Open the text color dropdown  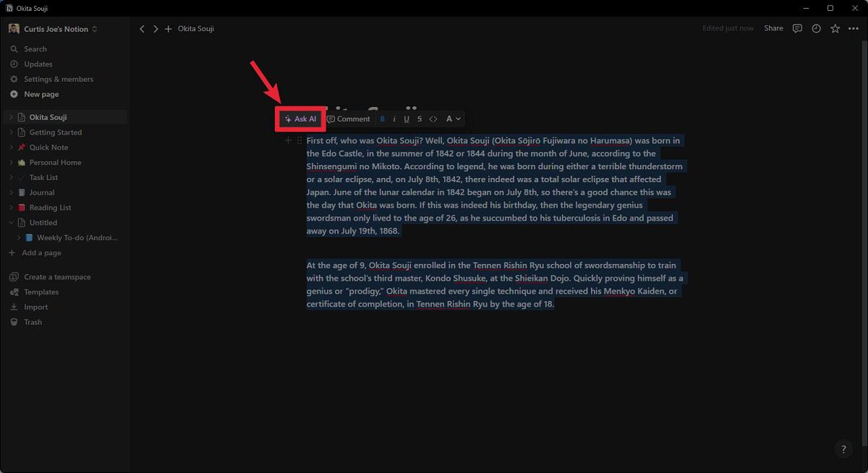click(453, 119)
